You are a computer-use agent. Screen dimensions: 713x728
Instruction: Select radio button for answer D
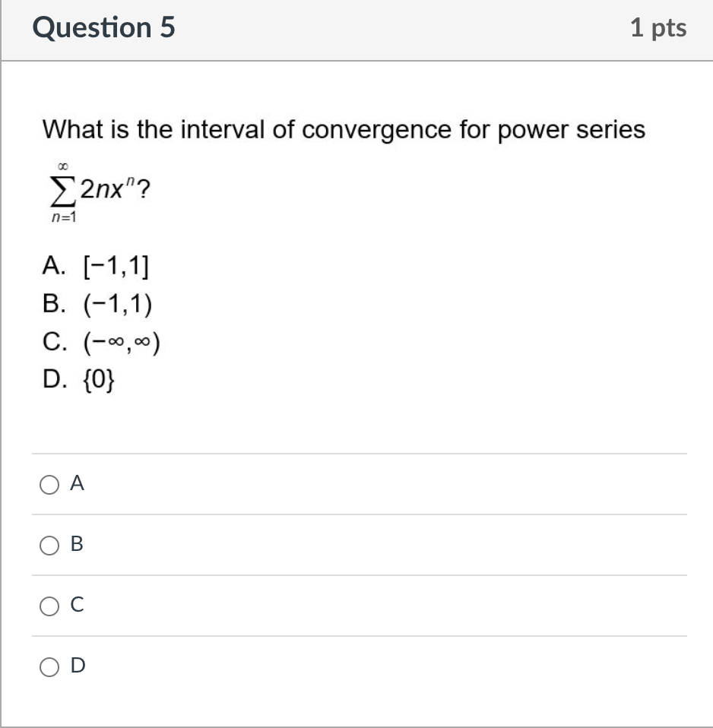point(48,666)
